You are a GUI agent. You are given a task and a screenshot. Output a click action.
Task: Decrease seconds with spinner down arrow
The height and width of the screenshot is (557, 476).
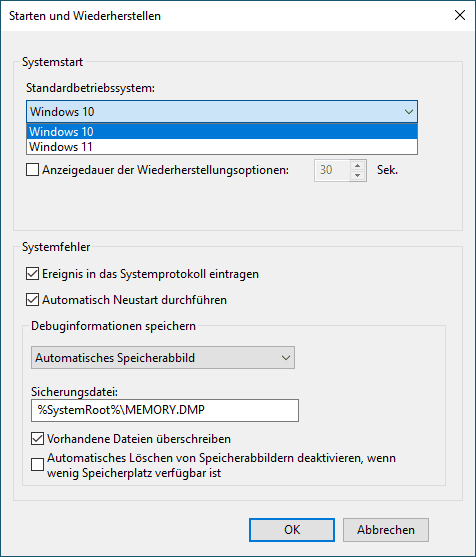(x=358, y=175)
